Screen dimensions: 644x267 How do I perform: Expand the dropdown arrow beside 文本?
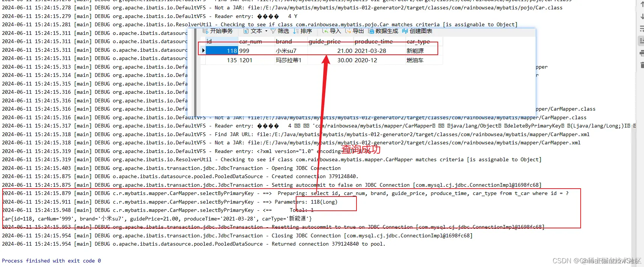[x=266, y=31]
